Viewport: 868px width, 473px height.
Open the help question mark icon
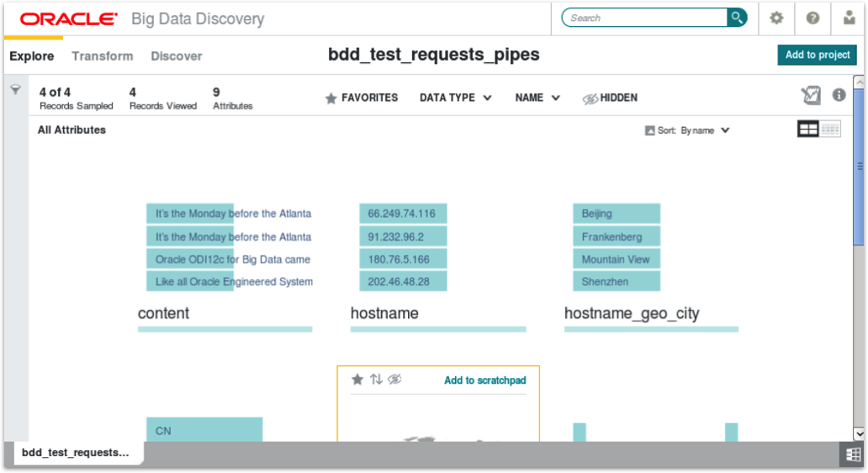[812, 19]
